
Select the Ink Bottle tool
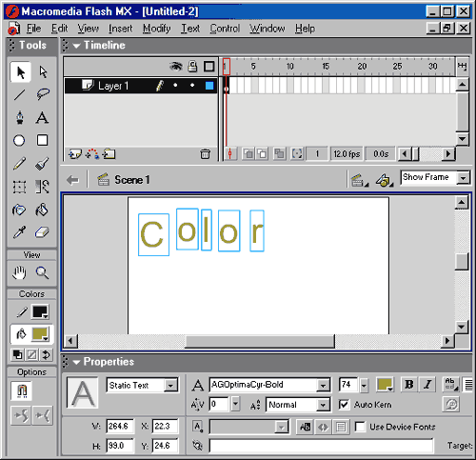pyautogui.click(x=19, y=210)
